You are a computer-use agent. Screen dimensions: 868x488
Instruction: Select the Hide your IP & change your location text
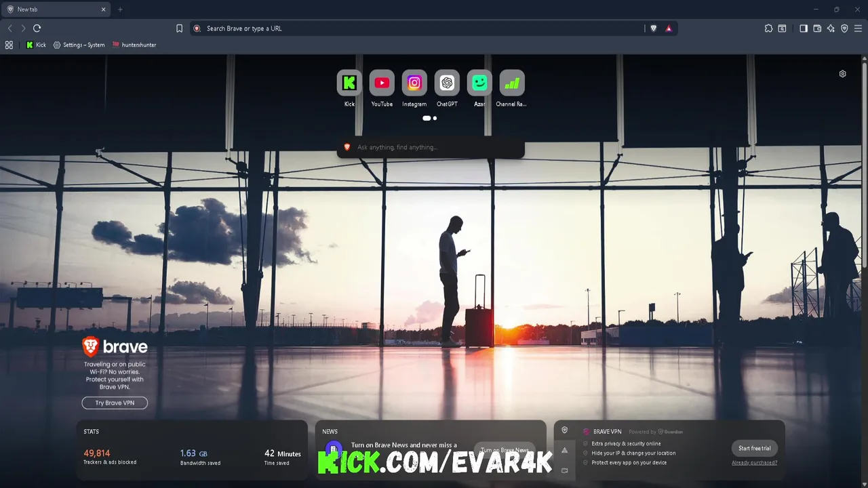[x=633, y=453]
